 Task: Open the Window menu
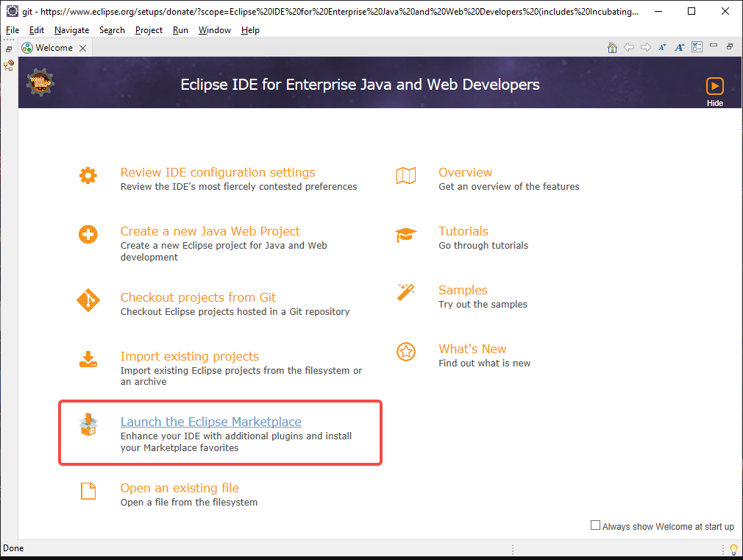(215, 30)
